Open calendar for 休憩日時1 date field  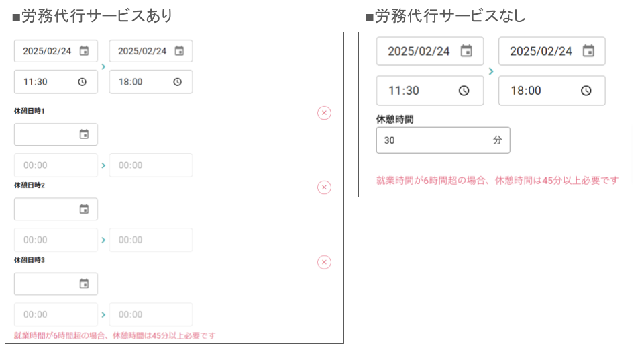pos(84,134)
